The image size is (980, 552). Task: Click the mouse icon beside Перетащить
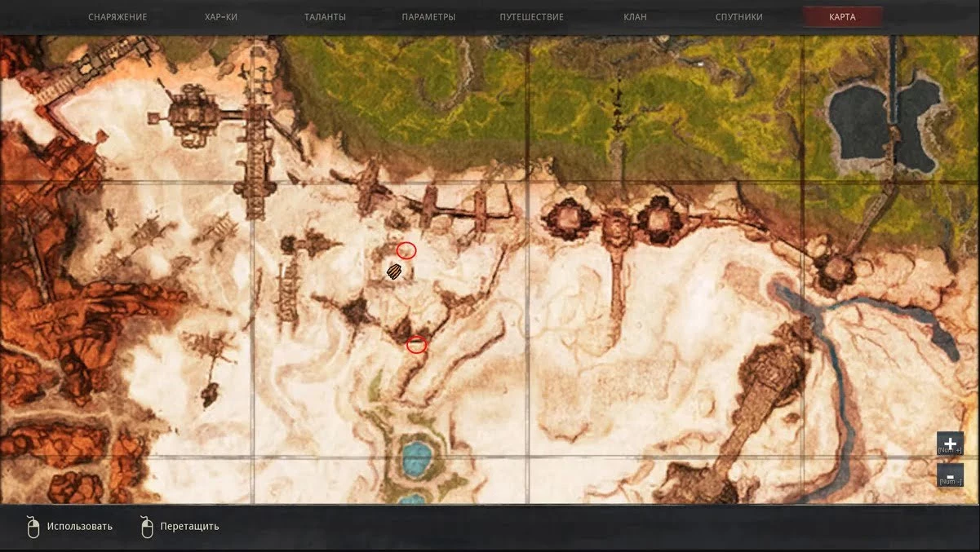(x=147, y=527)
